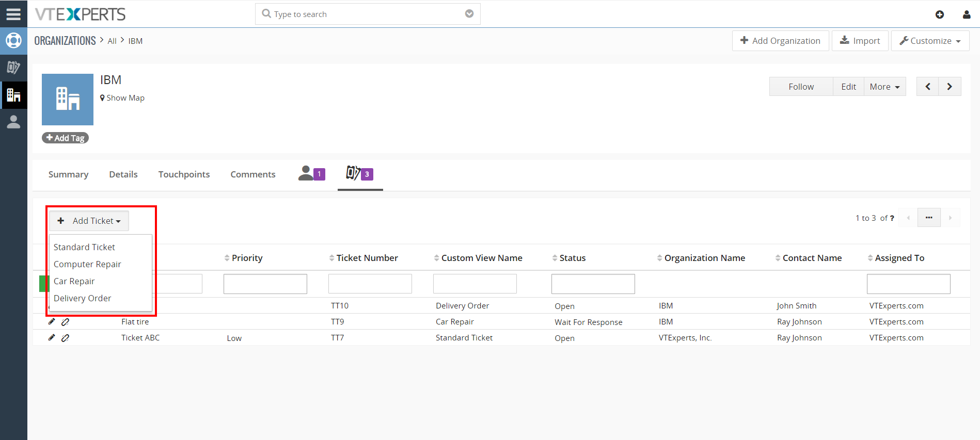Screen dimensions: 980x440
Task: Switch to the Touchpoints tab
Action: pyautogui.click(x=184, y=174)
